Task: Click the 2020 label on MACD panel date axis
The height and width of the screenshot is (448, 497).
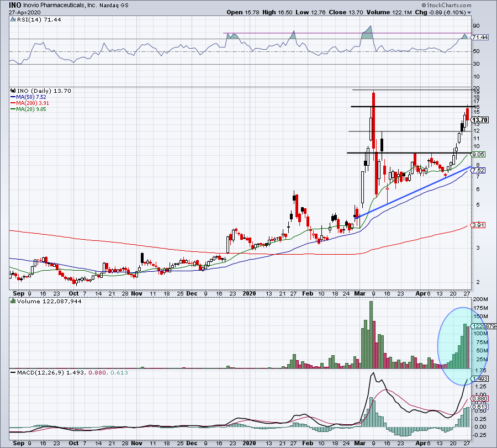Action: point(249,443)
